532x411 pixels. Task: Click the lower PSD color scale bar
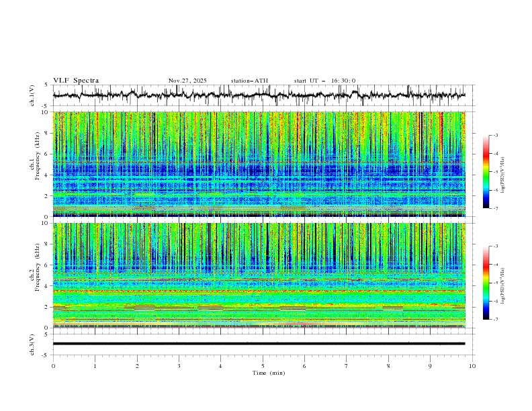click(x=486, y=283)
